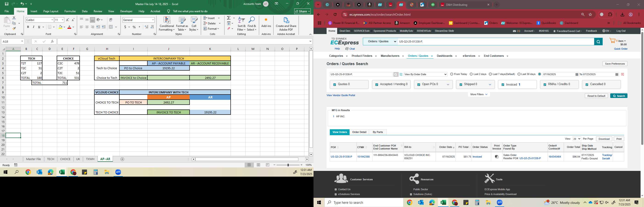Image resolution: width=644 pixels, height=207 pixels.
Task: Click the Insert Function fx icon
Action: pyautogui.click(x=52, y=41)
